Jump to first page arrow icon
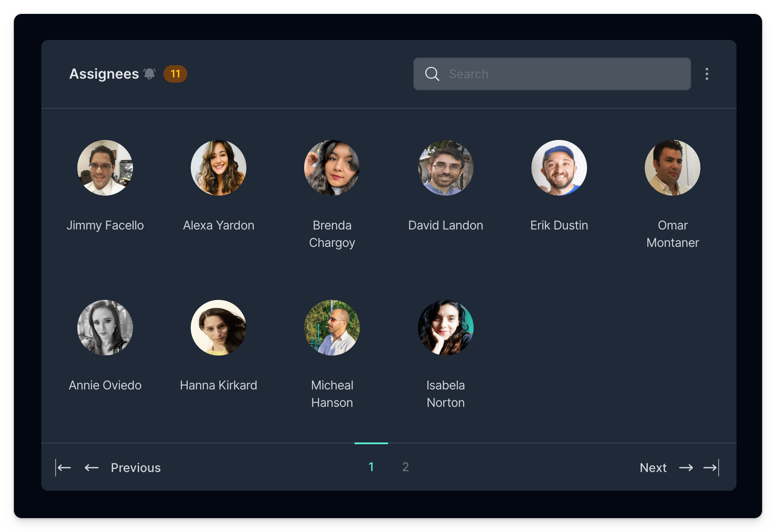The height and width of the screenshot is (532, 776). click(x=63, y=468)
